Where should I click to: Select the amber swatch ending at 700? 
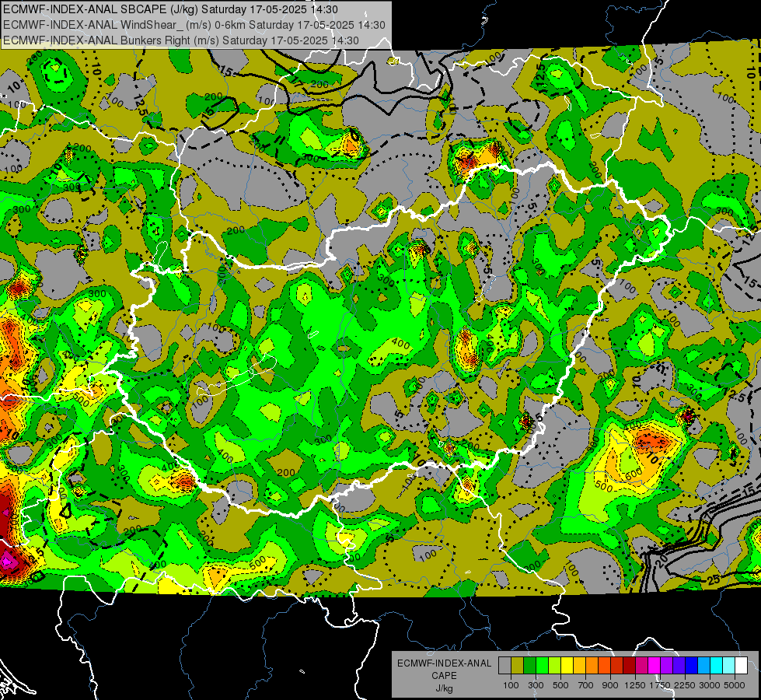point(579,665)
